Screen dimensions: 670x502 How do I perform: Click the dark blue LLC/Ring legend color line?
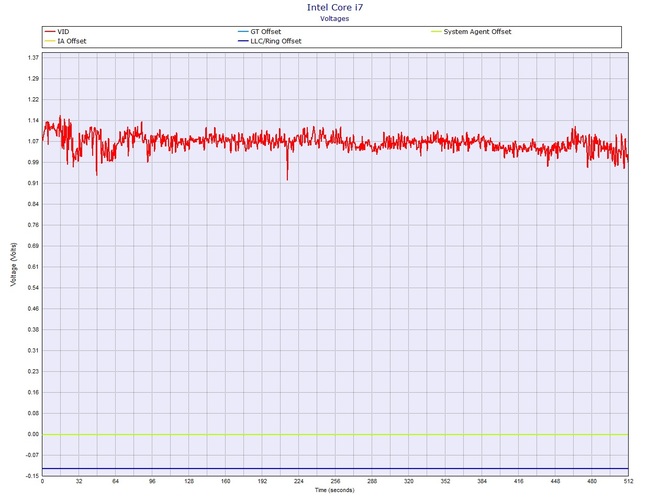coord(243,41)
